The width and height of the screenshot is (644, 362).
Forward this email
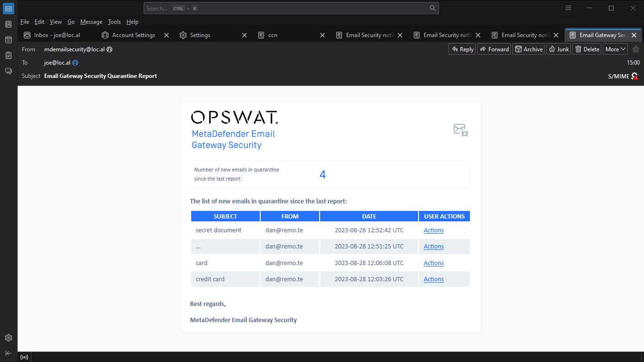(494, 49)
